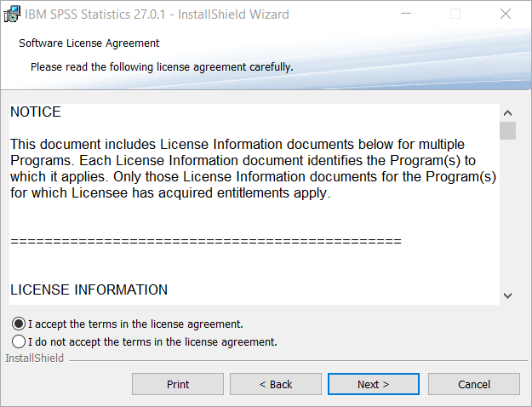532x407 pixels.
Task: Click the Next > button
Action: pyautogui.click(x=374, y=384)
